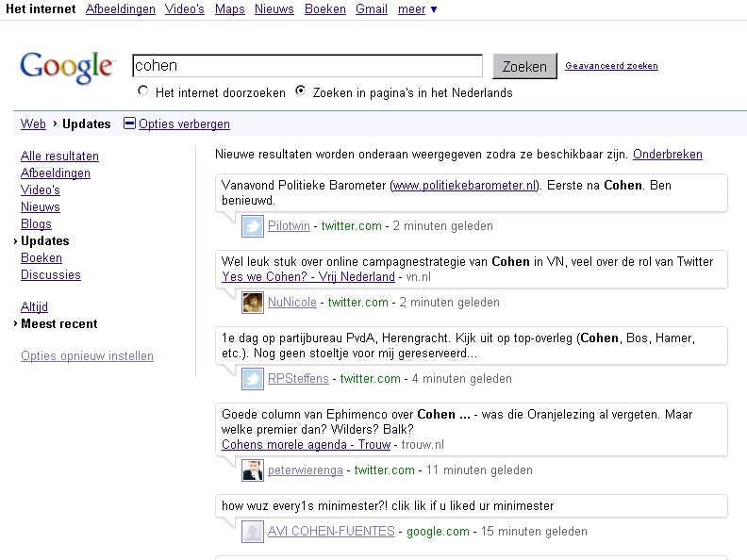Expand the 'meer' dropdown arrow
This screenshot has height=560, width=747.
click(x=434, y=9)
